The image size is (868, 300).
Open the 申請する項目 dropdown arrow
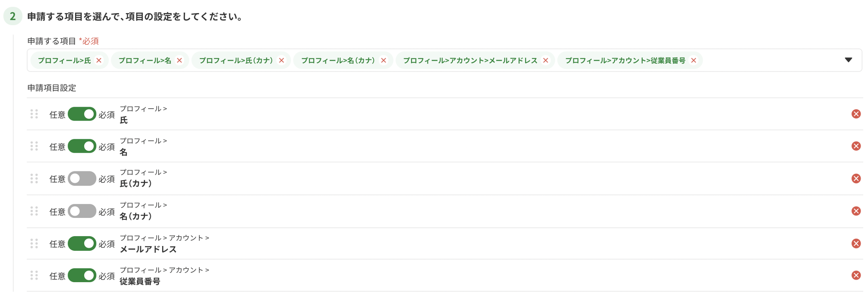pos(849,60)
